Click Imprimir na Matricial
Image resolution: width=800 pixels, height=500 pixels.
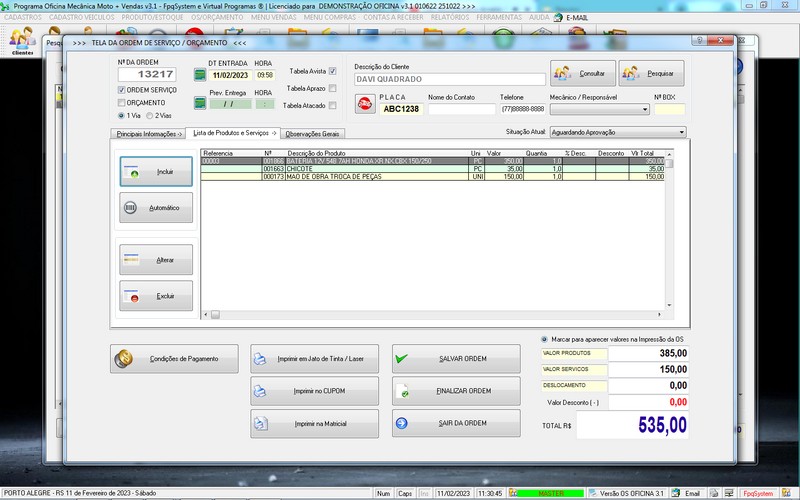pyautogui.click(x=314, y=423)
